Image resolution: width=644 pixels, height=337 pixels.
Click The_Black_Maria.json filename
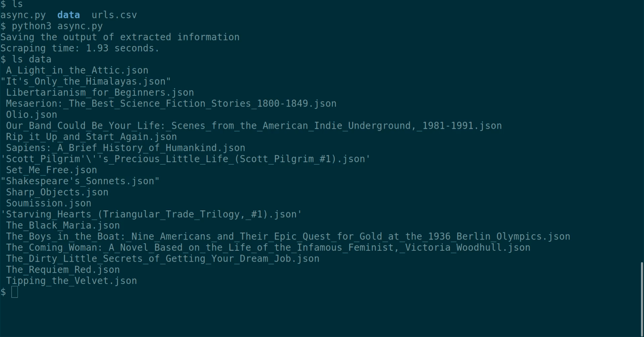[62, 225]
